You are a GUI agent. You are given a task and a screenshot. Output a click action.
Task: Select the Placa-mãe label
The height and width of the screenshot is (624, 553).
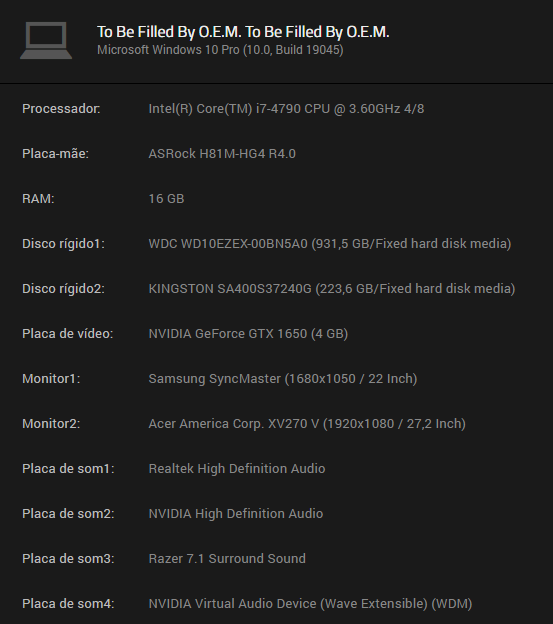click(55, 154)
